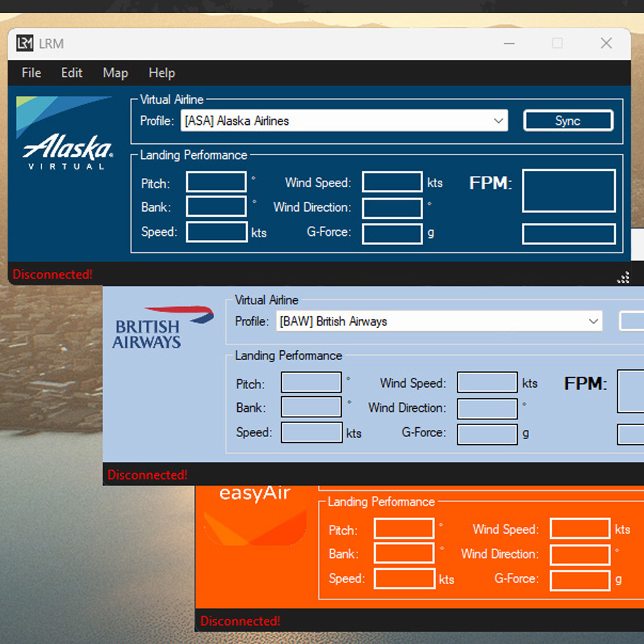The height and width of the screenshot is (644, 644).
Task: Click the Alaska Virtual logo
Action: point(64,133)
